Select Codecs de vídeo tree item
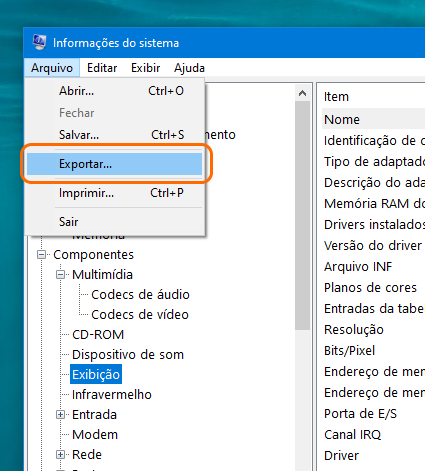This screenshot has width=425, height=471. tap(140, 315)
